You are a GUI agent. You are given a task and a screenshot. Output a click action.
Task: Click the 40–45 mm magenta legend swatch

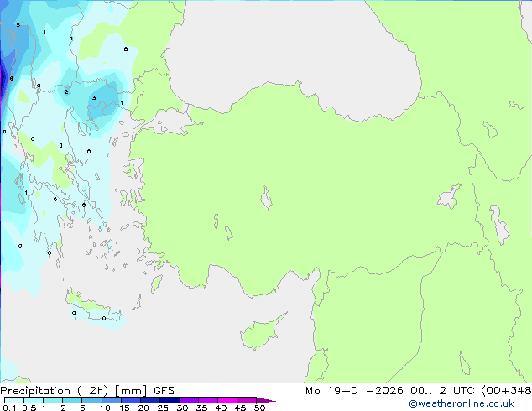(x=227, y=400)
